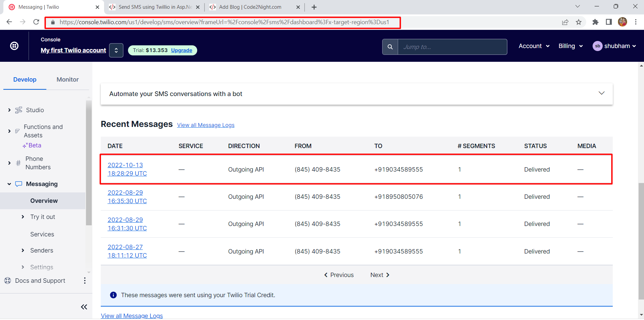Open the Account dropdown menu
644x320 pixels.
click(534, 46)
